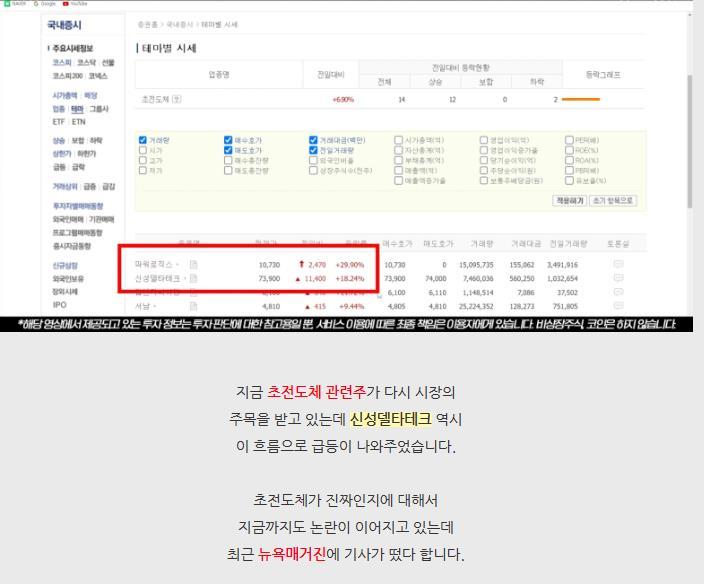Open discussion board icon in the 파워로직스 row

point(618,264)
